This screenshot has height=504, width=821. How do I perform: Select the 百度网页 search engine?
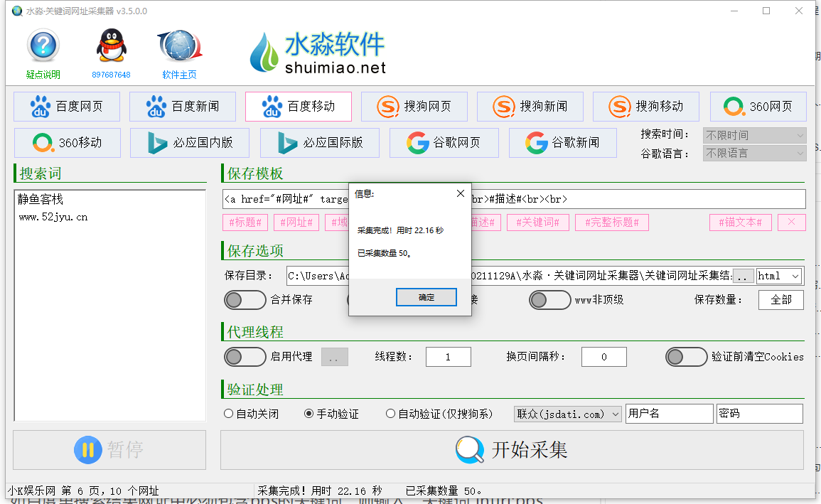(67, 107)
